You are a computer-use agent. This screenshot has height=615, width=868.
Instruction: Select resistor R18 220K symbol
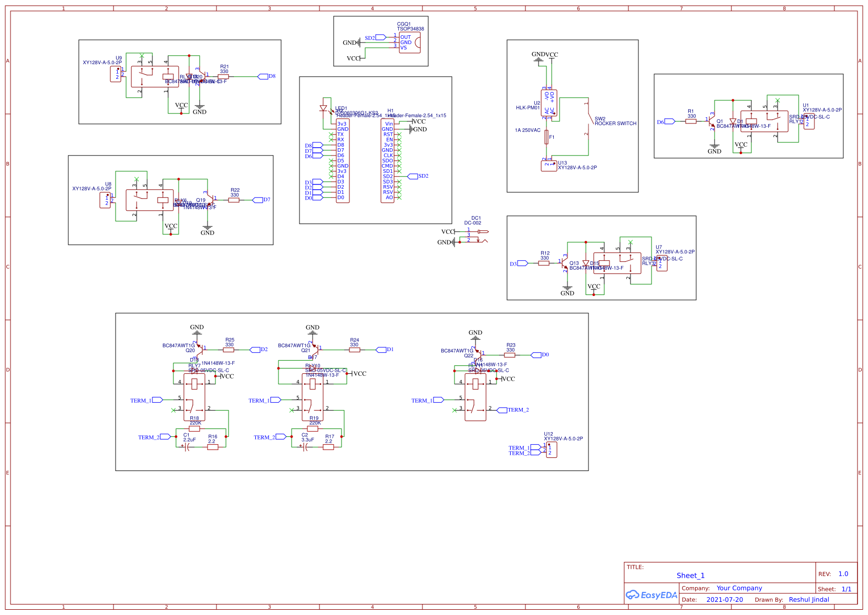pyautogui.click(x=194, y=428)
